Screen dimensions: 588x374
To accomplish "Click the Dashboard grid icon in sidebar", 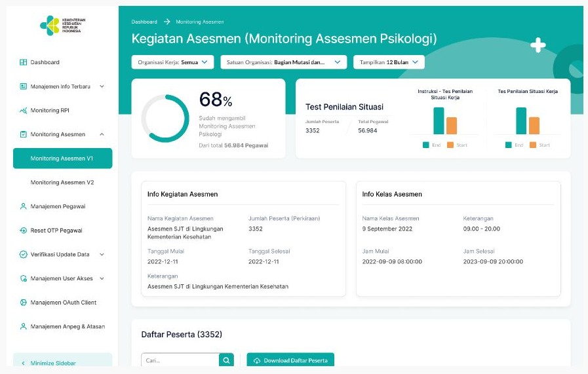I will (23, 62).
